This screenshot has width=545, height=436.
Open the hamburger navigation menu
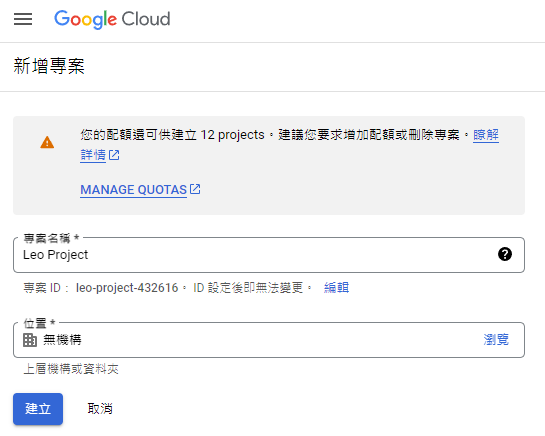click(x=23, y=19)
